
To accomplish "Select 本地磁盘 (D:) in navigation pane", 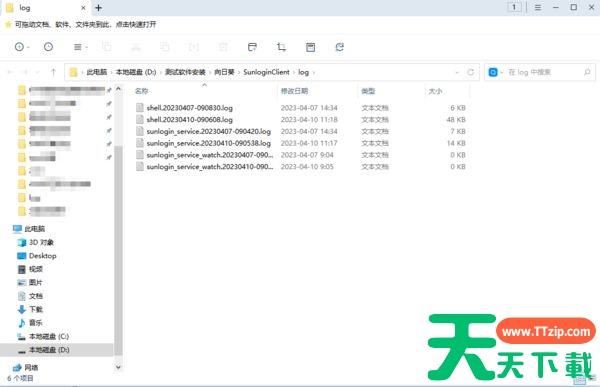I will pyautogui.click(x=49, y=350).
